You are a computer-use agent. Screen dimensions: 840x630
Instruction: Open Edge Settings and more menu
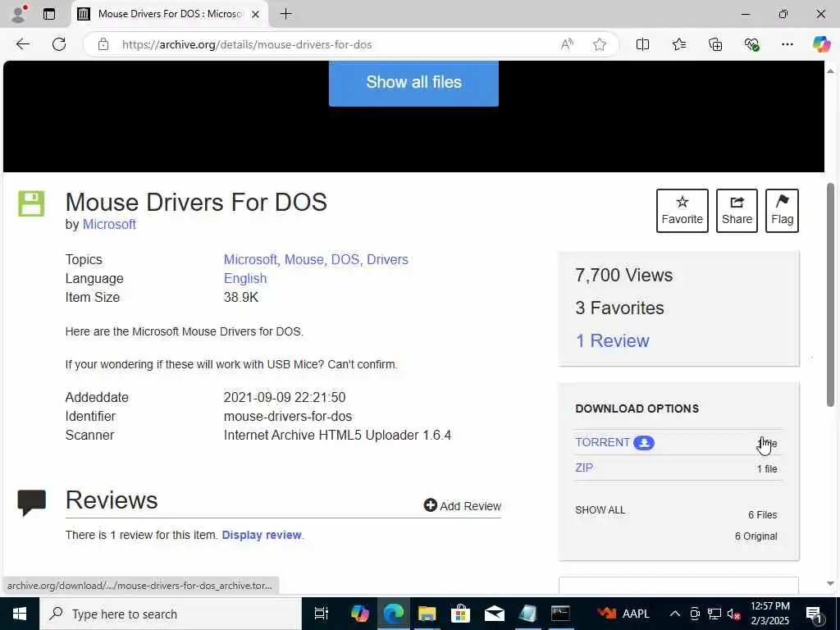[x=787, y=44]
